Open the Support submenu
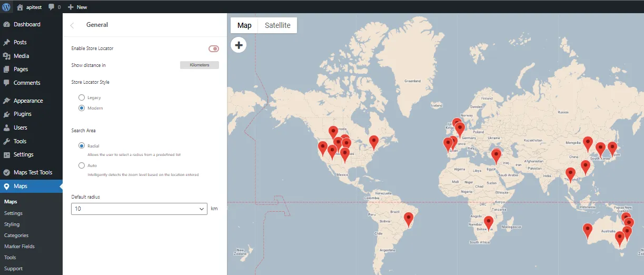644x275 pixels. (x=13, y=269)
